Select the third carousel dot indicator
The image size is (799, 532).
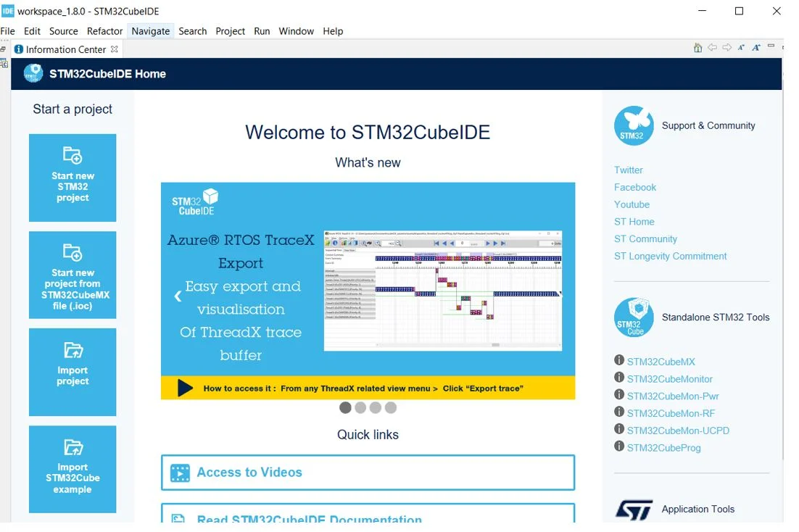376,408
